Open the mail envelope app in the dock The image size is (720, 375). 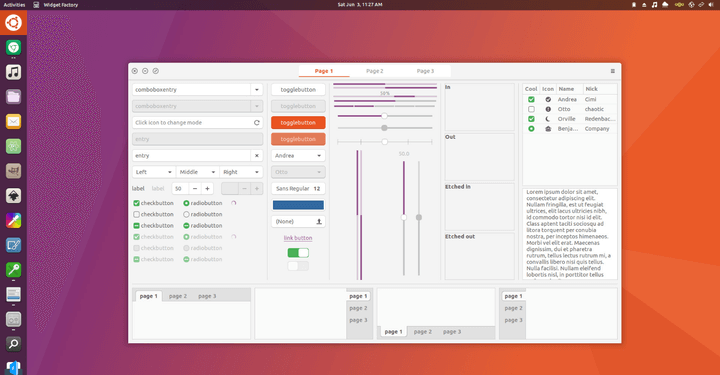[x=13, y=122]
